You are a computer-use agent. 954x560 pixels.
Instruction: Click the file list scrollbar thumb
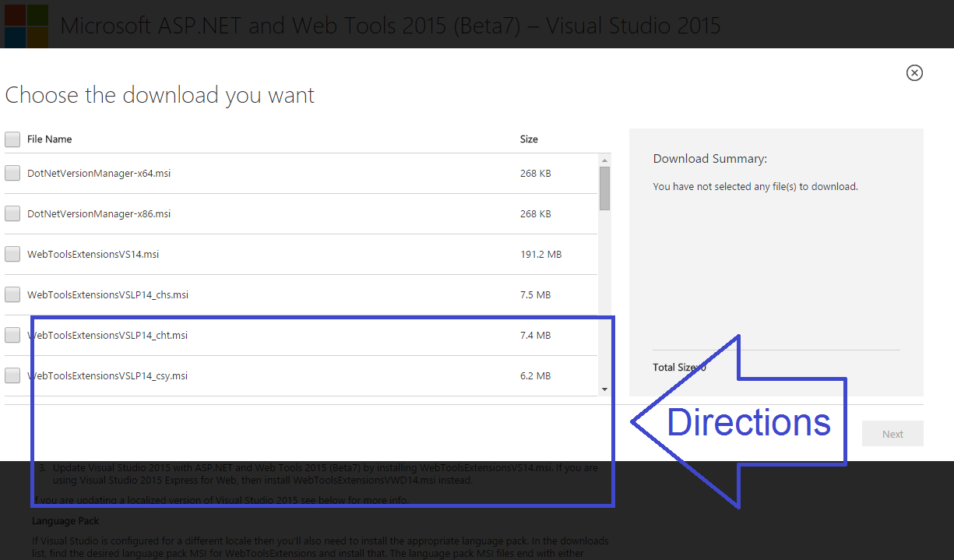(604, 188)
